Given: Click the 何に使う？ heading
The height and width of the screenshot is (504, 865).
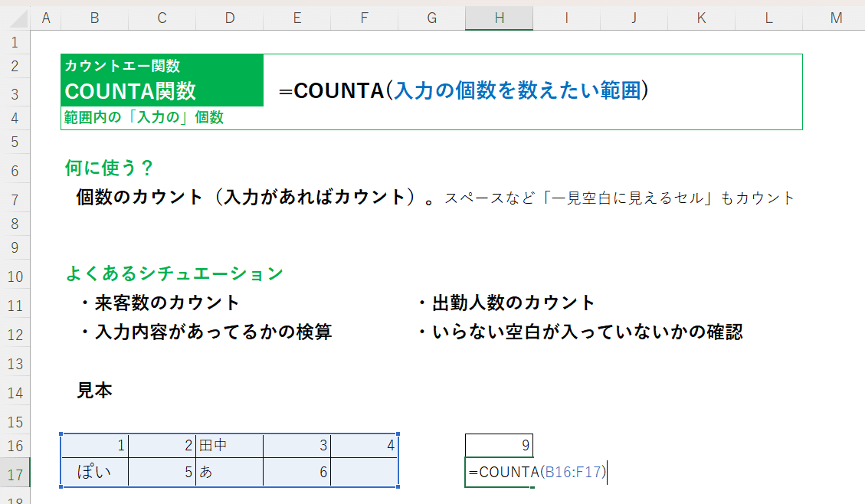Looking at the screenshot, I should point(109,168).
